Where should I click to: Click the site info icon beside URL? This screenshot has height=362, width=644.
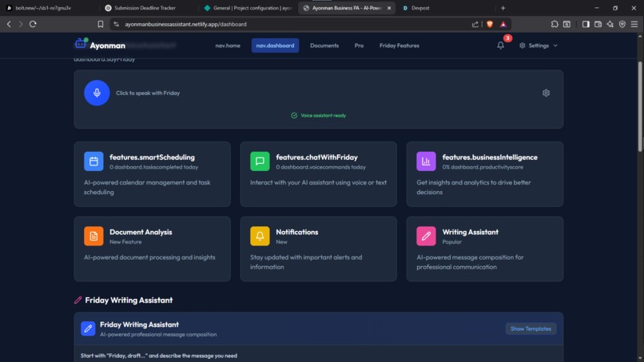click(x=116, y=24)
